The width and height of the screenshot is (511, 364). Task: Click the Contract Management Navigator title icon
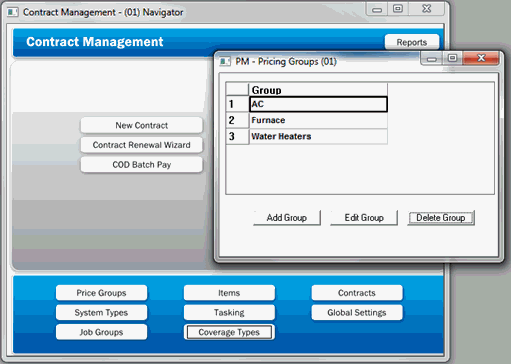[x=13, y=12]
